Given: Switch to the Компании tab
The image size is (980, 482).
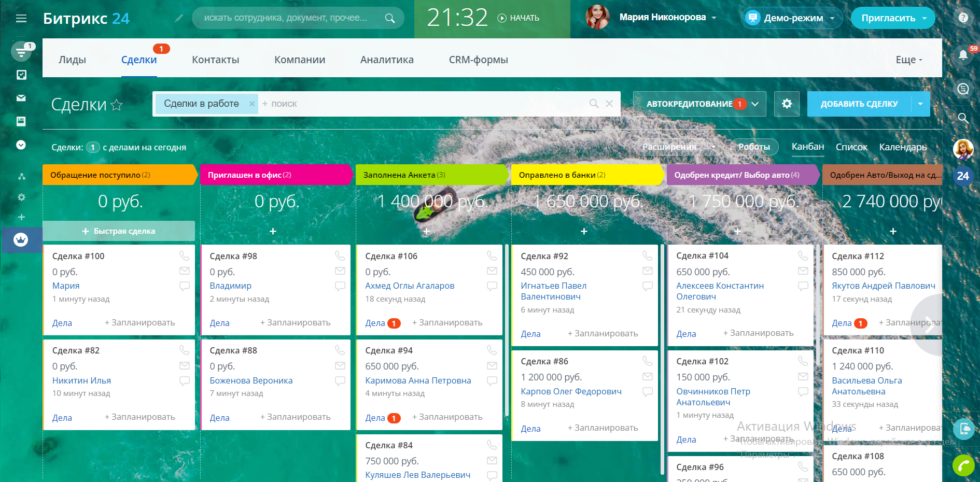Looking at the screenshot, I should (x=300, y=60).
